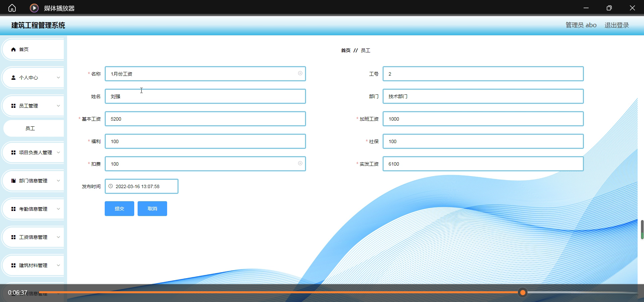Clear the 名称 field with its clear icon
644x302 pixels.
(x=300, y=73)
